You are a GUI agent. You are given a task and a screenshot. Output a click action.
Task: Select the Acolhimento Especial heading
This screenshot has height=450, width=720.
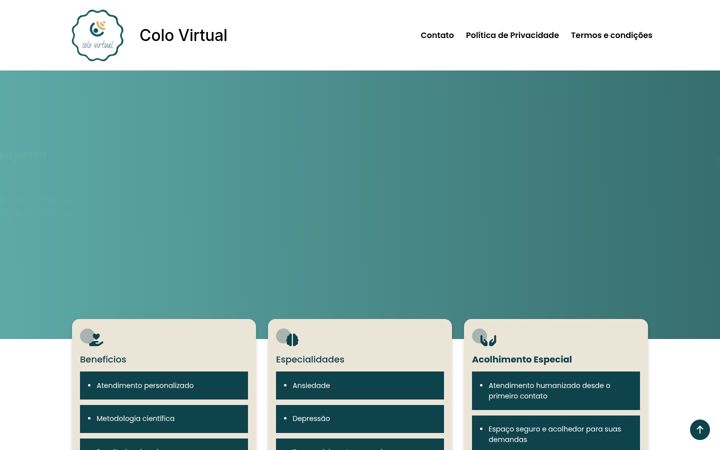pos(522,360)
